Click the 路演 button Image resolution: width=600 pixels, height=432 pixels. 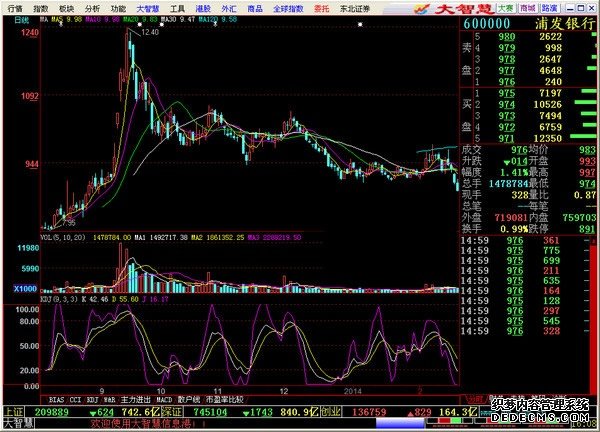pos(549,8)
